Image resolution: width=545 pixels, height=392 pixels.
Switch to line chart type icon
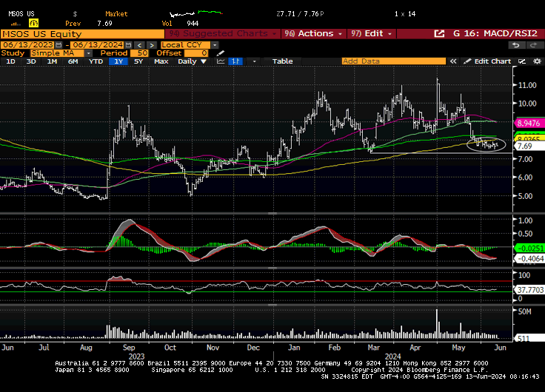tap(221, 61)
